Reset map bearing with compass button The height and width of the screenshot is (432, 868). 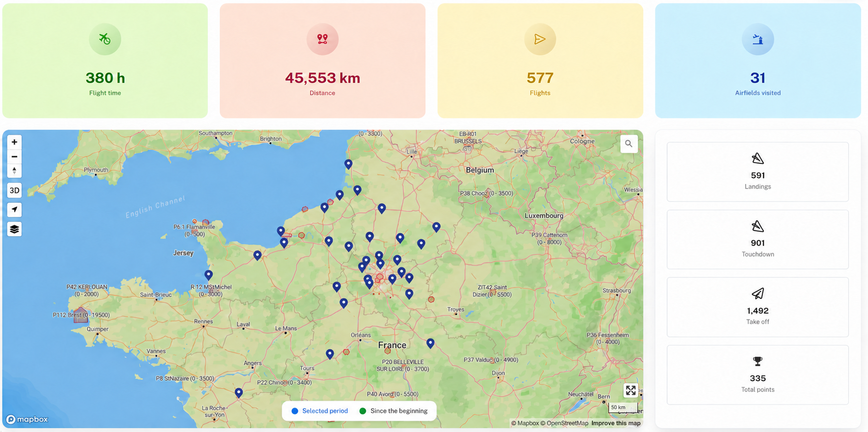pos(14,171)
